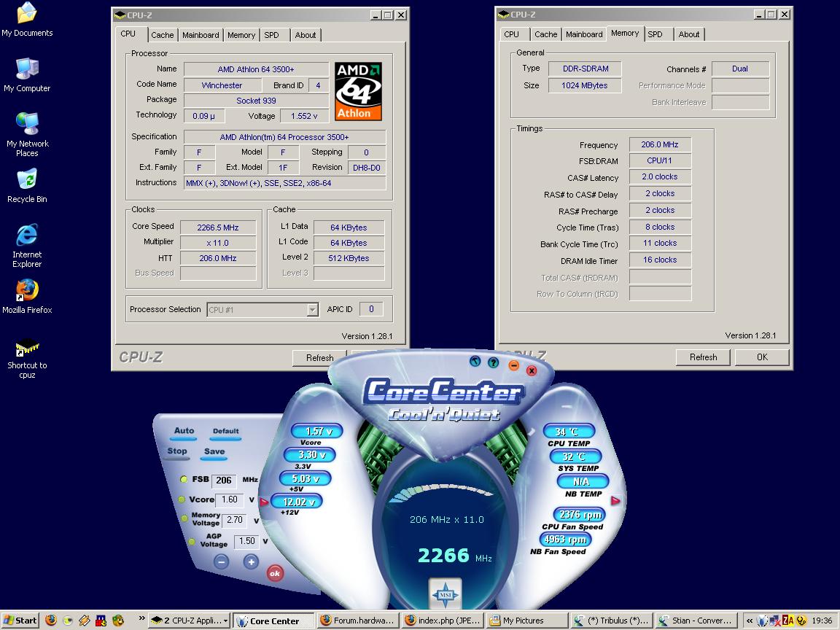Collapse left panel via red arrow near +12V
840x630 pixels.
tap(263, 502)
